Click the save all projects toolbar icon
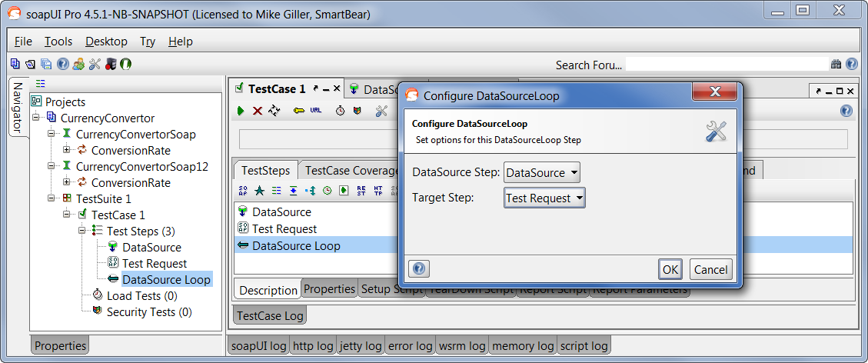The width and height of the screenshot is (868, 363). [x=46, y=64]
